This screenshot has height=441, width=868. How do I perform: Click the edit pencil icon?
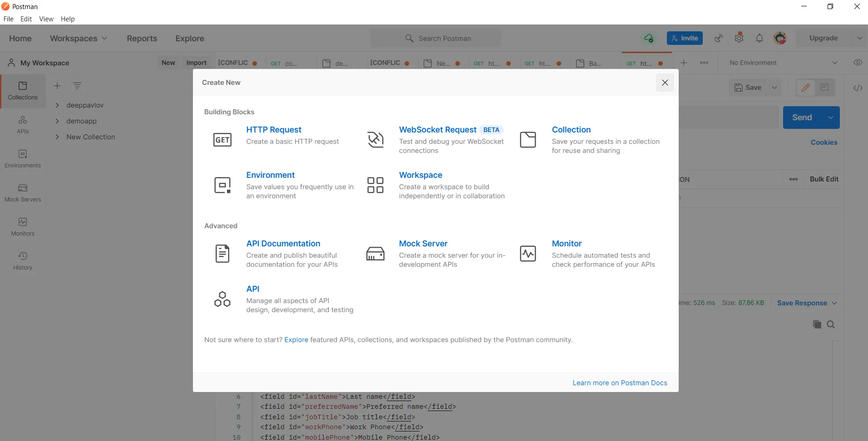pyautogui.click(x=806, y=88)
